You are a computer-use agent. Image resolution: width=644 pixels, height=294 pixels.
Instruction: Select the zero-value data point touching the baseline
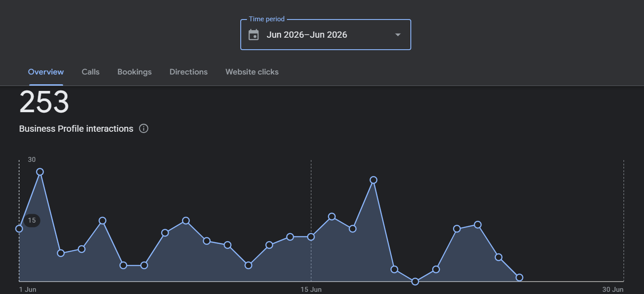[x=415, y=282]
